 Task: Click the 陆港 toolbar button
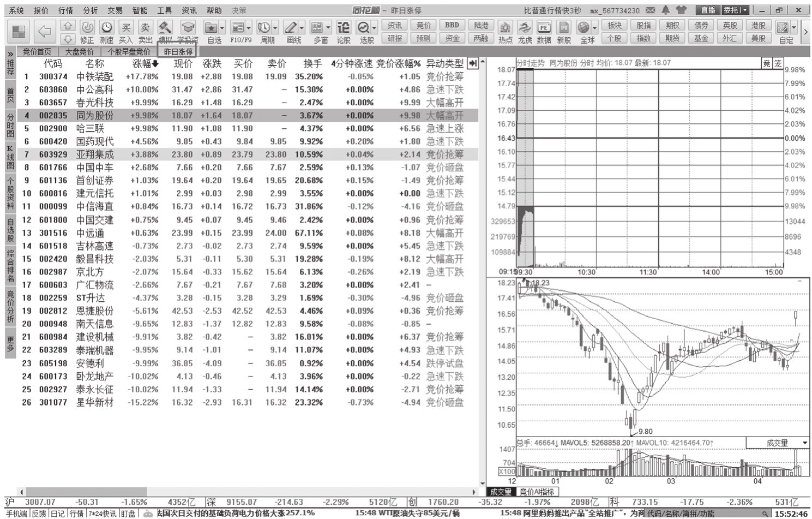click(x=481, y=25)
